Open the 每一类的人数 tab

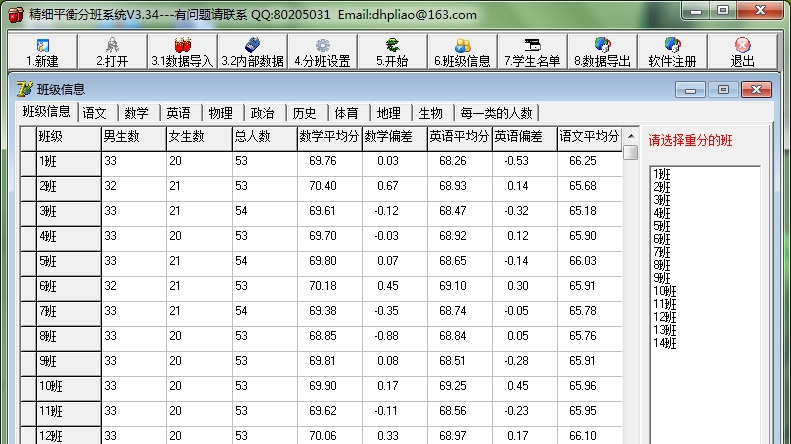(x=496, y=113)
